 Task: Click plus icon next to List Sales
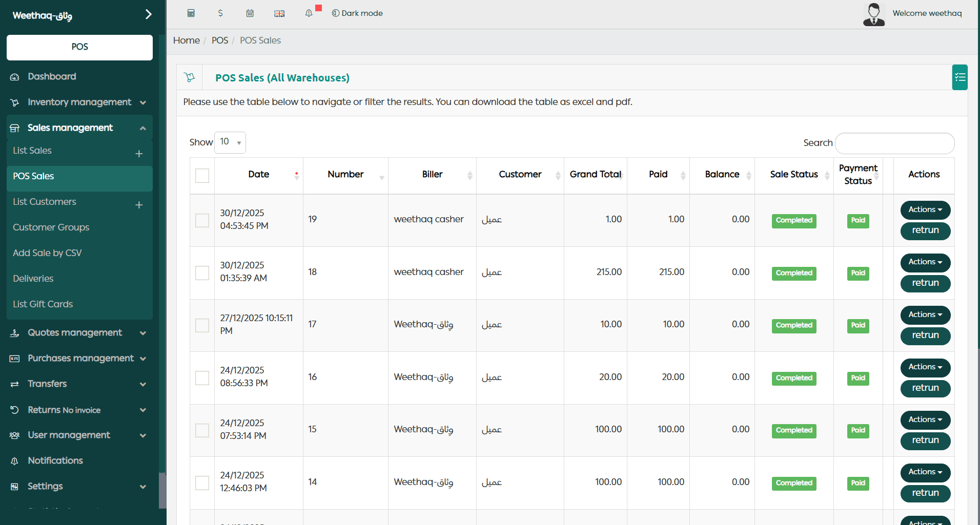click(139, 154)
